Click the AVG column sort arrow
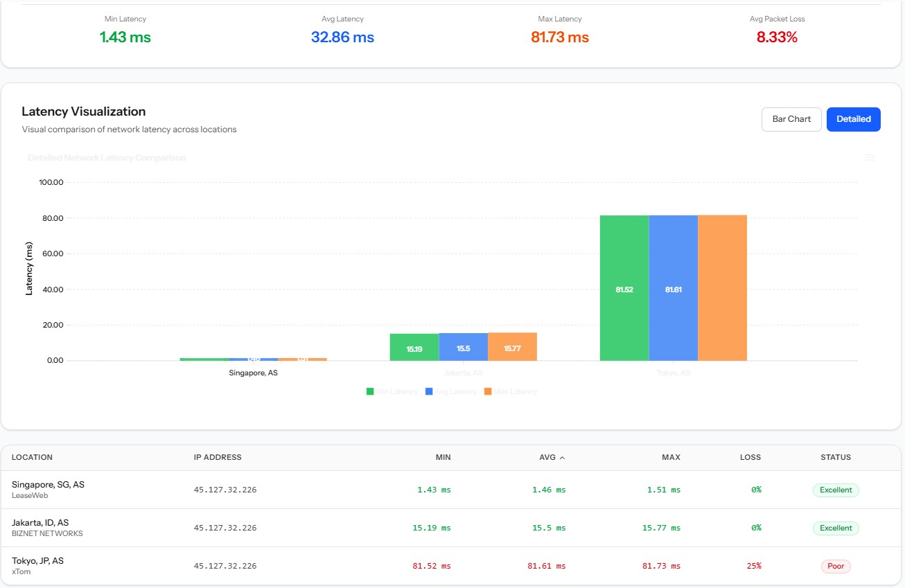905x588 pixels. pos(562,458)
